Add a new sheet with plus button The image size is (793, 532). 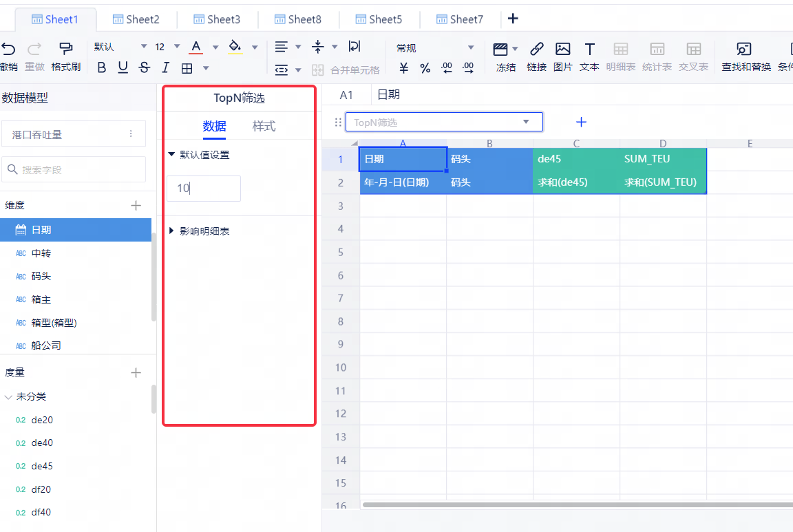pos(513,19)
